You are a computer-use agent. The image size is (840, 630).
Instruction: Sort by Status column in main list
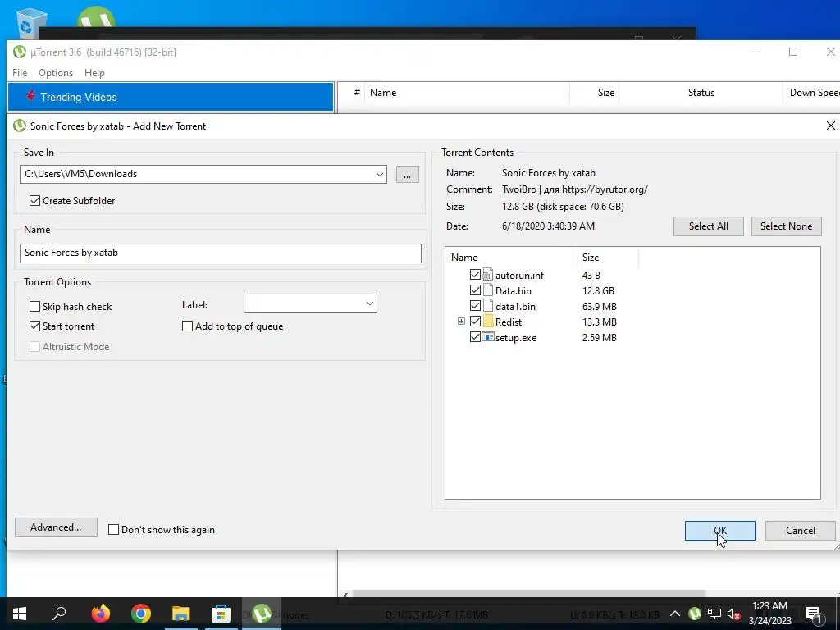(701, 93)
